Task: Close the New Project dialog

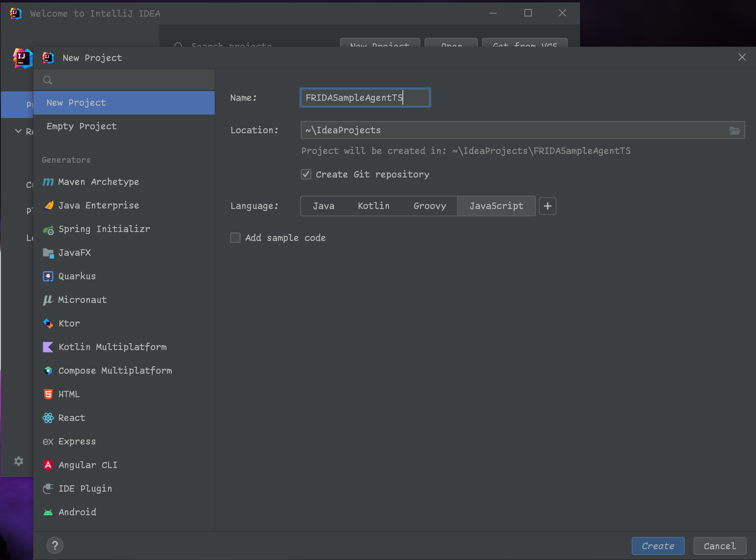Action: pyautogui.click(x=742, y=58)
